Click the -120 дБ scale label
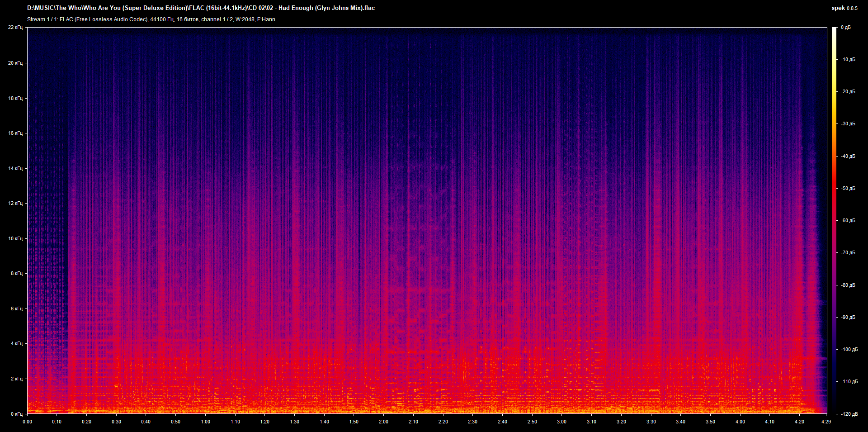 coord(849,414)
